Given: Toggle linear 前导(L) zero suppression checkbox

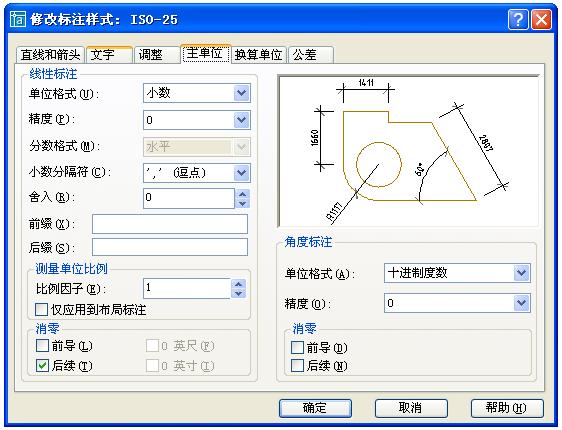Looking at the screenshot, I should tap(42, 346).
